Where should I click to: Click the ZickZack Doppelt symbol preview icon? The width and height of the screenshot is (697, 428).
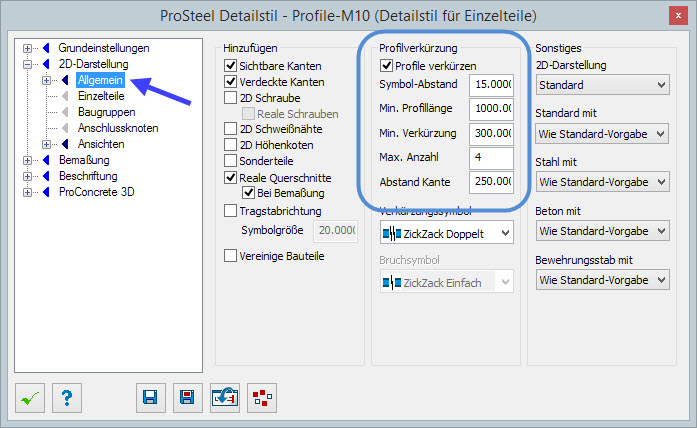392,233
